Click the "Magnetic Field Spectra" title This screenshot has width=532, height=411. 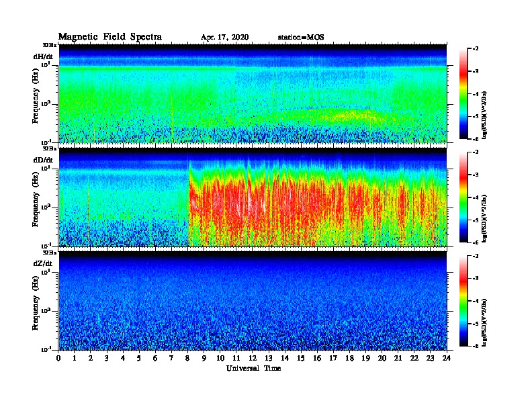(110, 37)
